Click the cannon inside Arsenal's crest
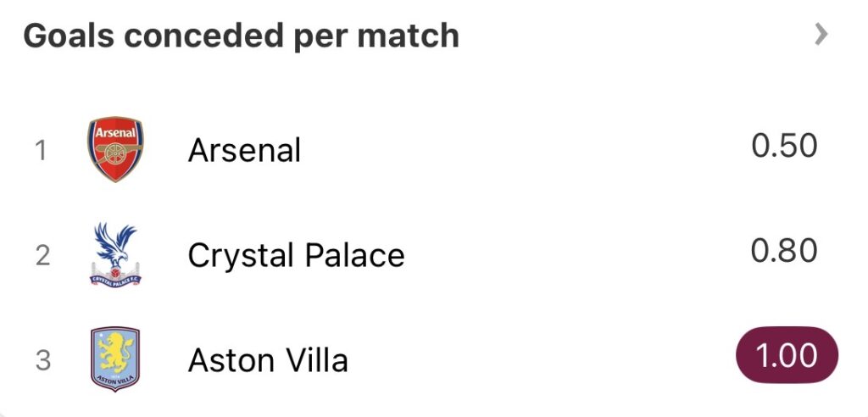The width and height of the screenshot is (868, 417). coord(115,156)
